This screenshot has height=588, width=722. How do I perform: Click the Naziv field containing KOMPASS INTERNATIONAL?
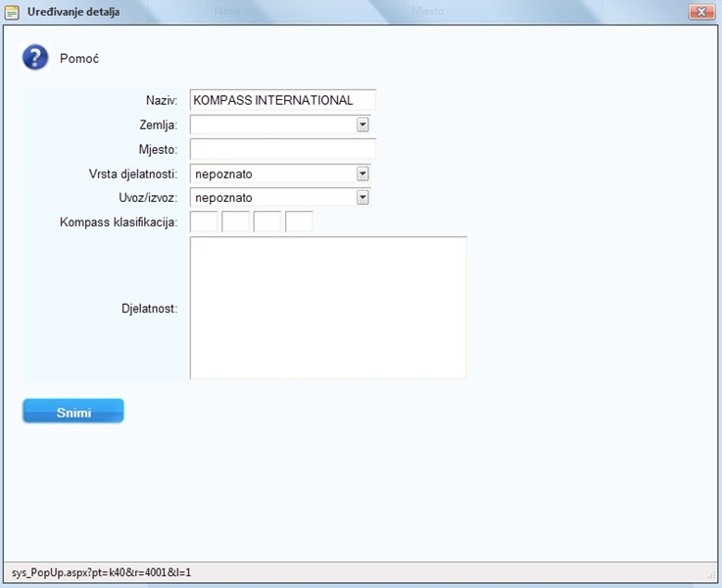[283, 100]
